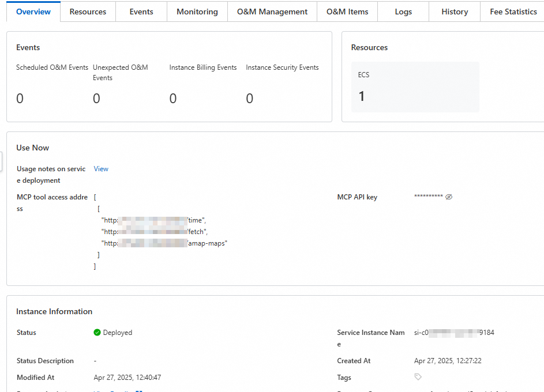Click the Instance Security Events count
Screen dimensions: 544x392
(x=249, y=99)
